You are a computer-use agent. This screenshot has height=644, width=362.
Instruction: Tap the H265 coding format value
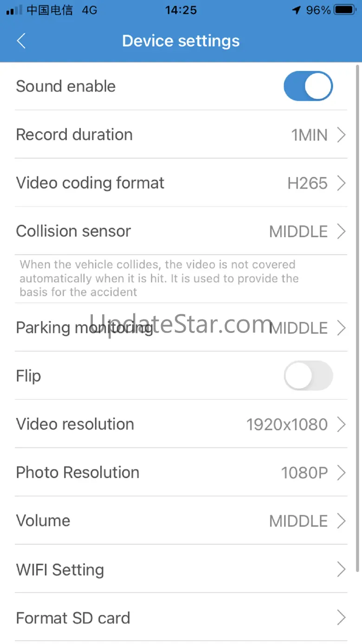click(307, 183)
